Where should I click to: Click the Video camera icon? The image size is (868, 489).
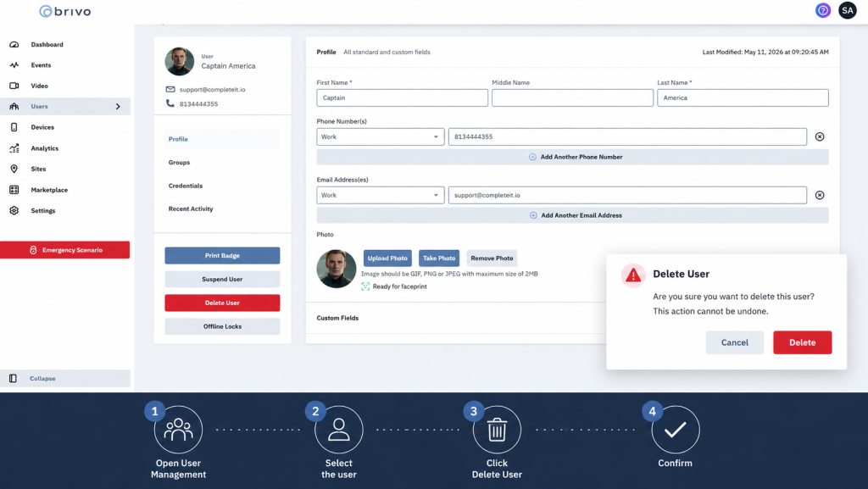pos(14,86)
